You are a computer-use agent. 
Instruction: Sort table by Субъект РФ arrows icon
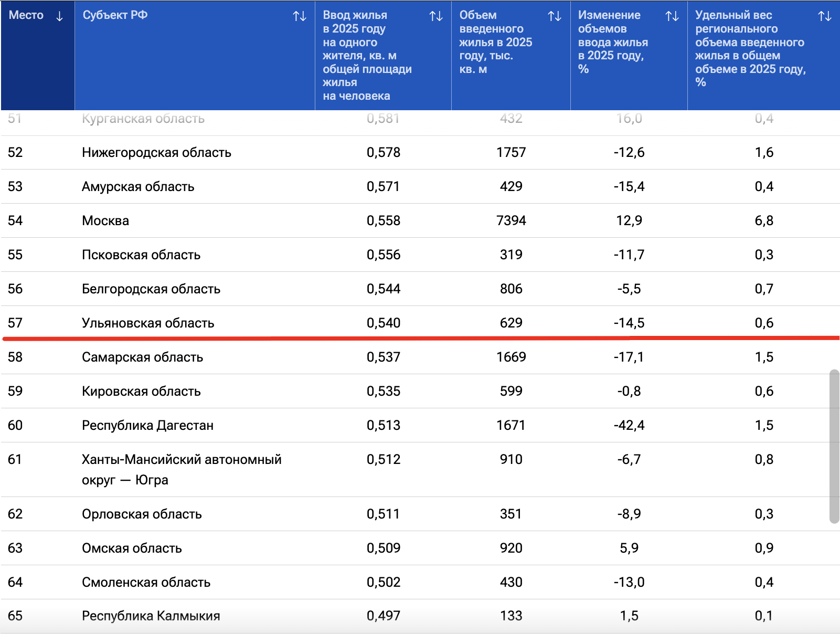[300, 16]
